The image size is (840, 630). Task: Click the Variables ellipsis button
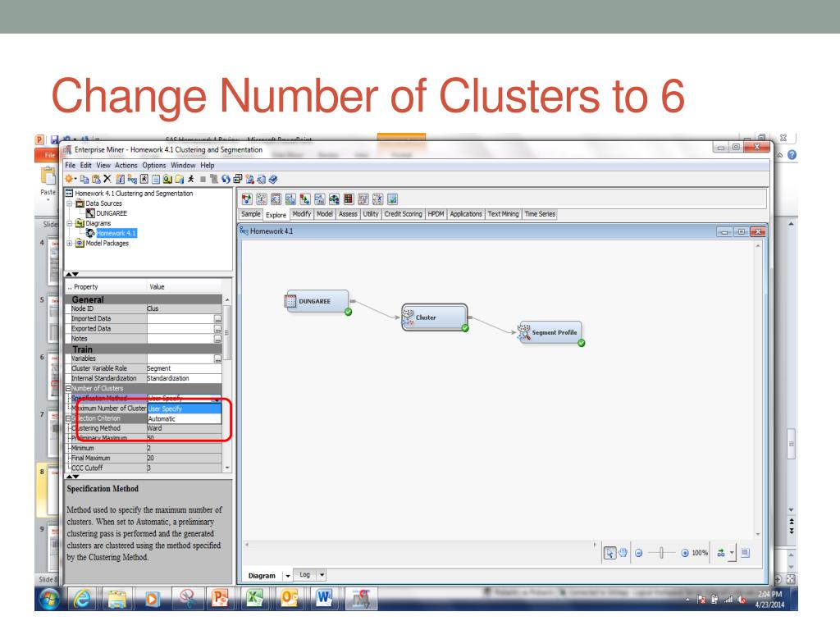point(217,358)
